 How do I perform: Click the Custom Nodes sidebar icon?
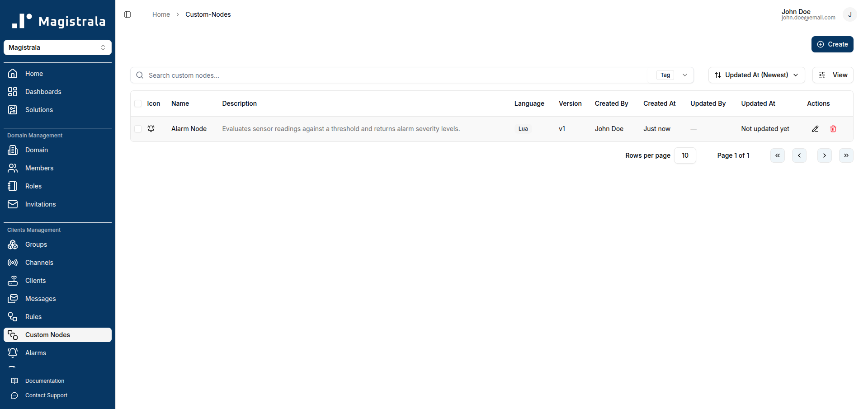click(13, 335)
